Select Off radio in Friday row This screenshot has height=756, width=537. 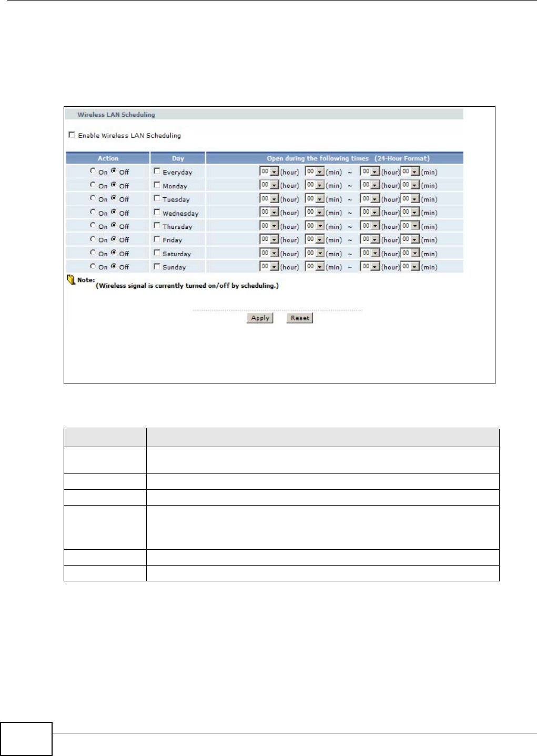pos(114,239)
